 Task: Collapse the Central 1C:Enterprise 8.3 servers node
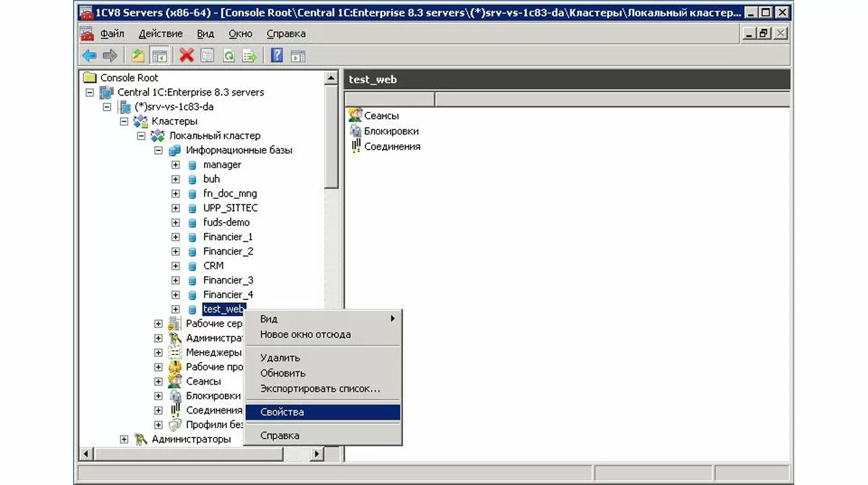point(90,93)
